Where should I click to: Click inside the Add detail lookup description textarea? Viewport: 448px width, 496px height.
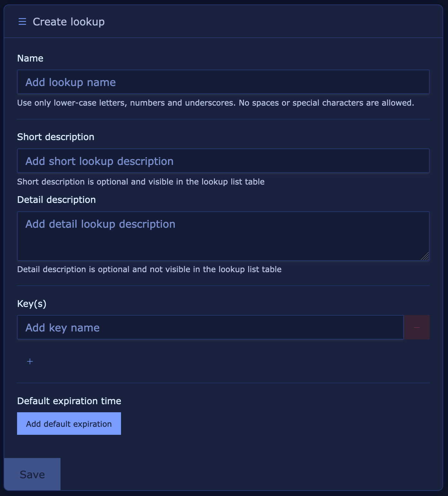223,236
